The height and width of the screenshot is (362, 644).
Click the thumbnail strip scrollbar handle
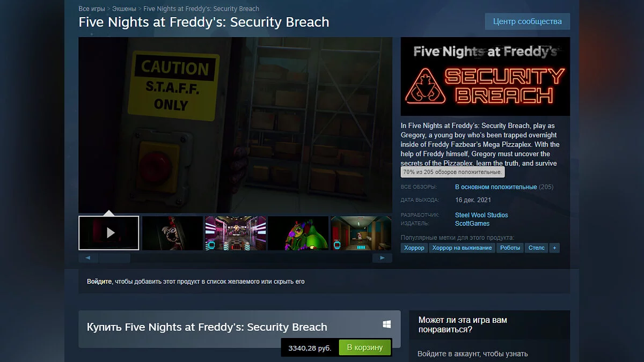coord(114,258)
